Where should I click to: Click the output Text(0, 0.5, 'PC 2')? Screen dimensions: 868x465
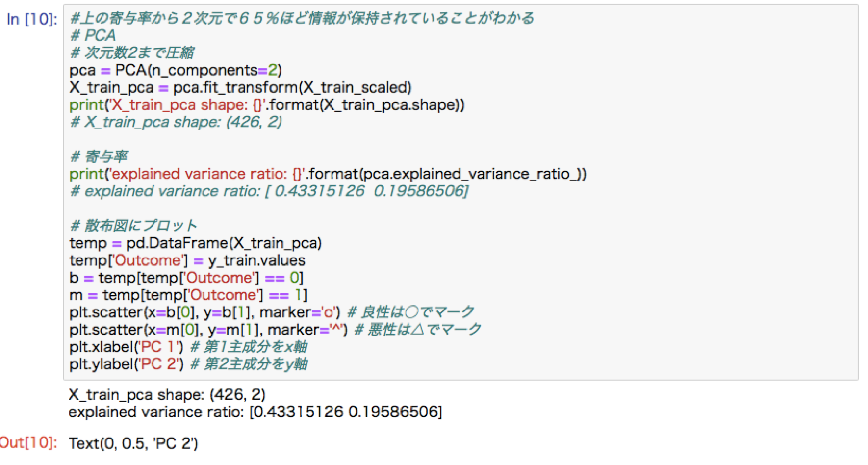click(x=133, y=443)
